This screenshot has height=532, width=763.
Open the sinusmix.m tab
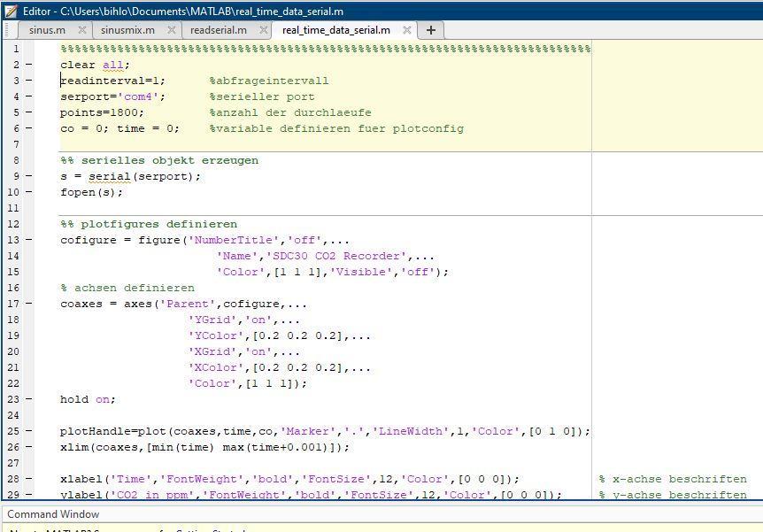pyautogui.click(x=127, y=30)
